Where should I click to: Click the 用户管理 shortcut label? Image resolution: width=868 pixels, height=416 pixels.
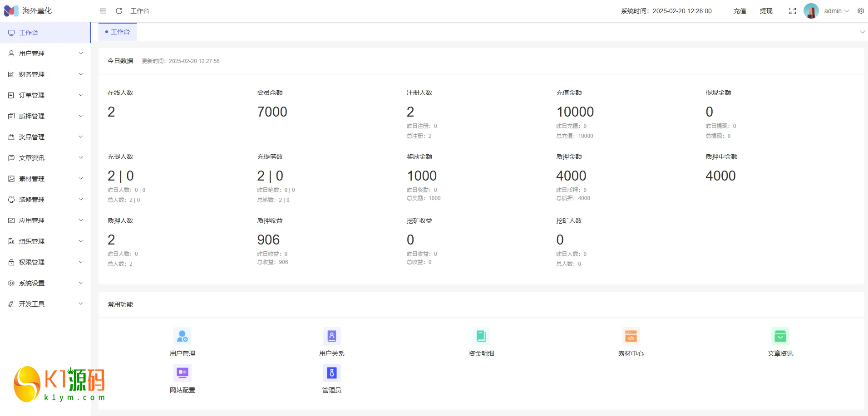click(182, 353)
